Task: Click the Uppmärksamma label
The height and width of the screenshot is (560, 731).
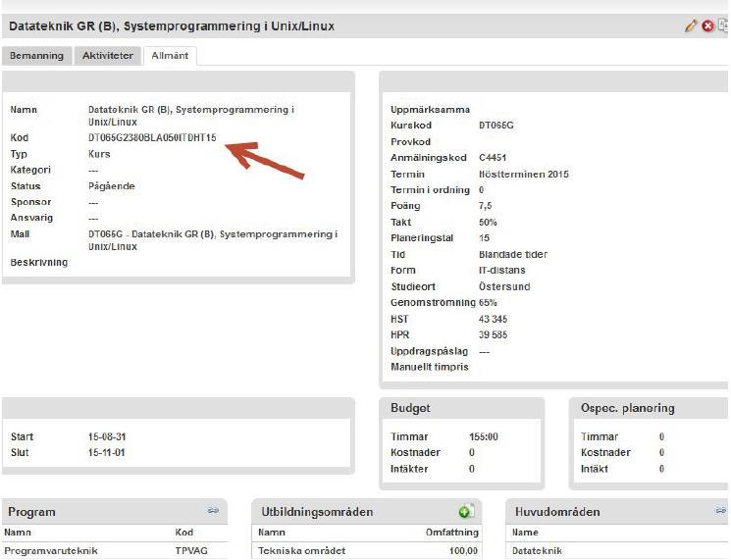Action: pos(431,110)
